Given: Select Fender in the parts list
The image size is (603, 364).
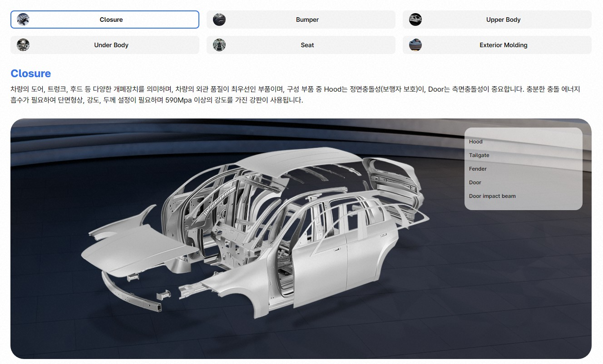Looking at the screenshot, I should 478,168.
